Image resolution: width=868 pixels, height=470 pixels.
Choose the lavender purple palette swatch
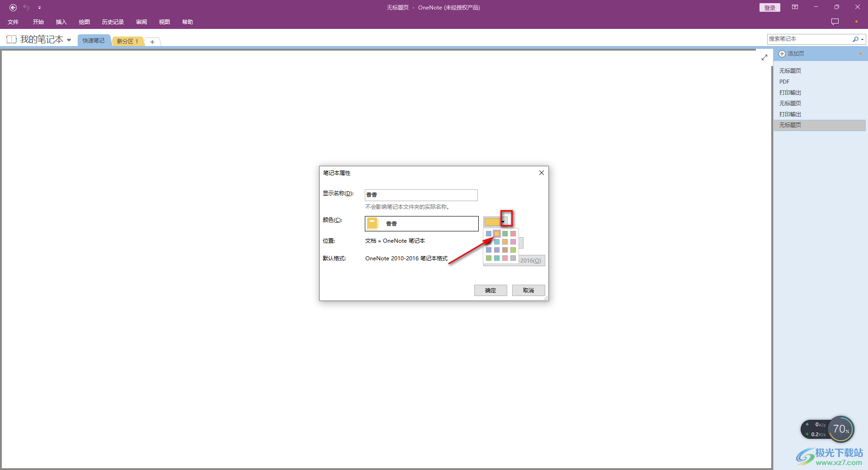click(x=496, y=250)
